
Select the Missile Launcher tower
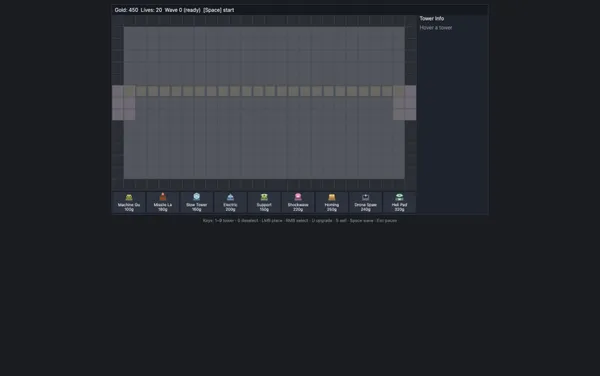pos(163,202)
